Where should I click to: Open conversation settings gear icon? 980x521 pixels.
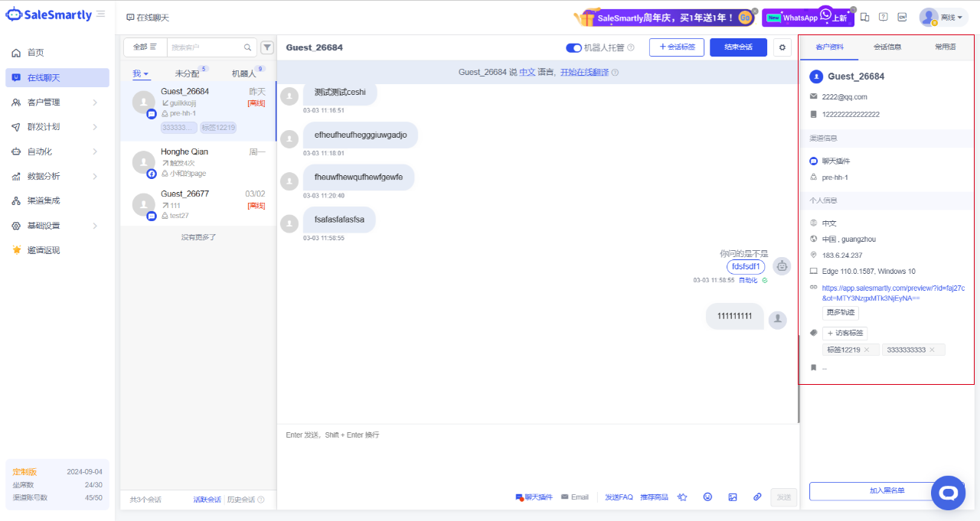click(x=782, y=47)
